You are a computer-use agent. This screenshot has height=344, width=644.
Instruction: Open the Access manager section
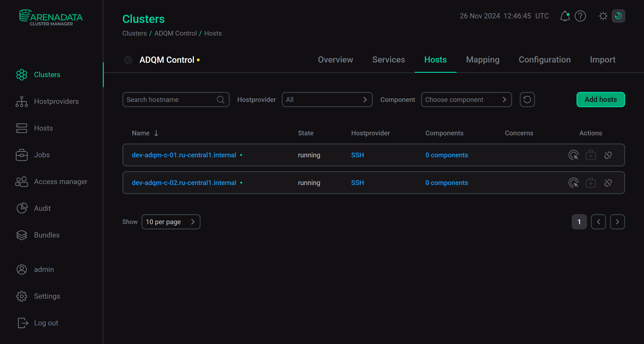(x=61, y=181)
